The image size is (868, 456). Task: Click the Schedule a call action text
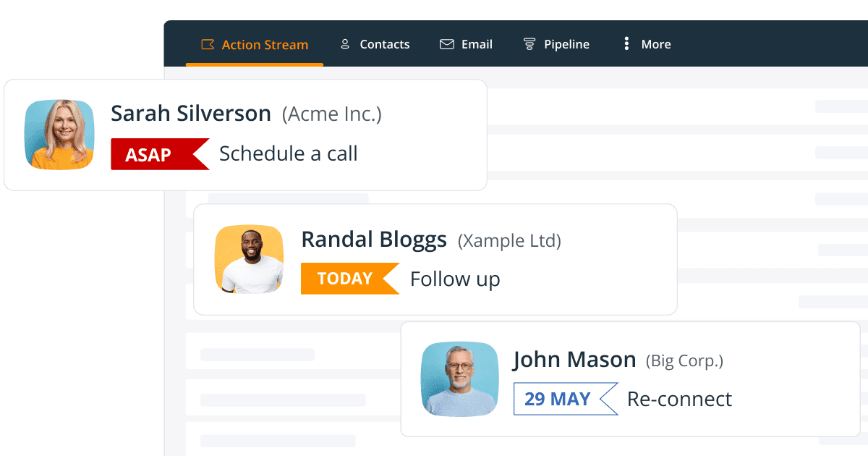coord(289,153)
